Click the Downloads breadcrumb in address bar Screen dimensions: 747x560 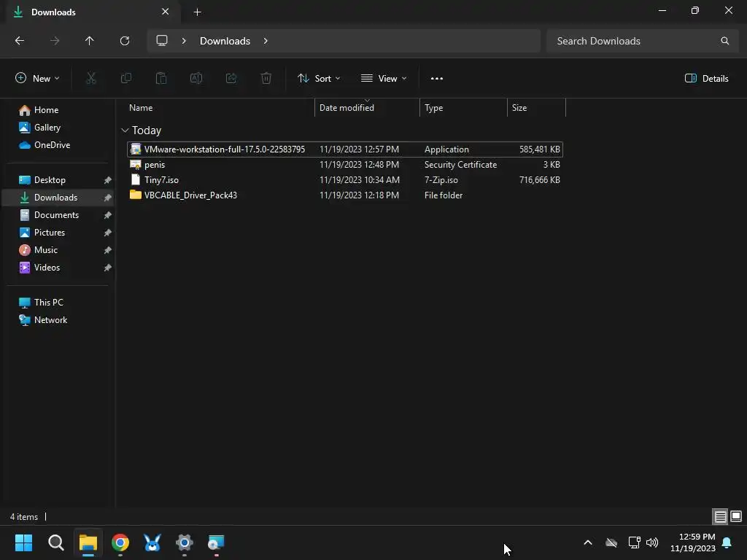click(x=225, y=41)
